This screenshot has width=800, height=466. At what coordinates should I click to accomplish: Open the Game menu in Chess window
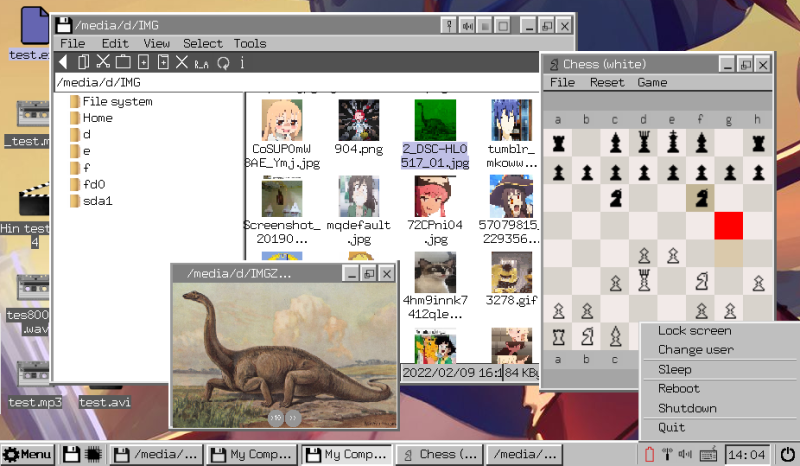pos(652,82)
